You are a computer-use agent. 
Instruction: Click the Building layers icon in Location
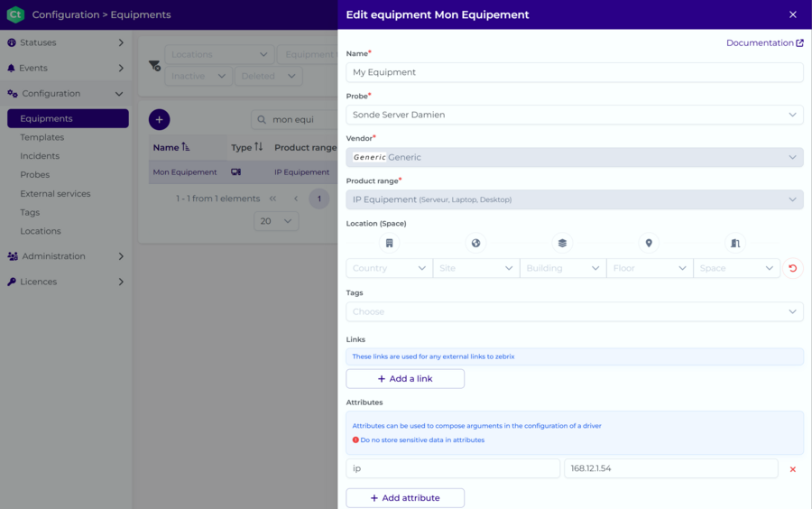click(x=562, y=243)
